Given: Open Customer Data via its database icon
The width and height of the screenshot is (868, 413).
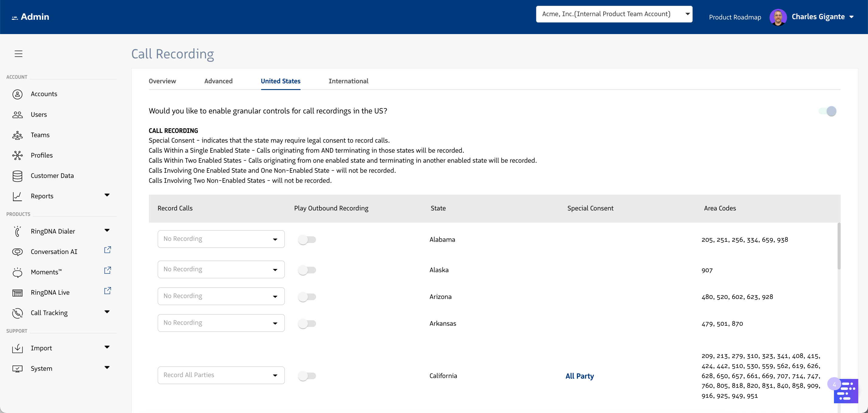Looking at the screenshot, I should 18,176.
